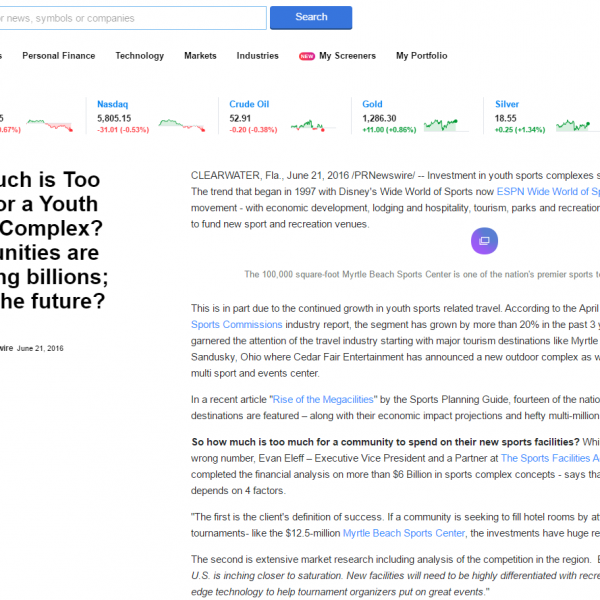Open the Nasdaq quote link
The height and width of the screenshot is (600, 600).
[112, 104]
